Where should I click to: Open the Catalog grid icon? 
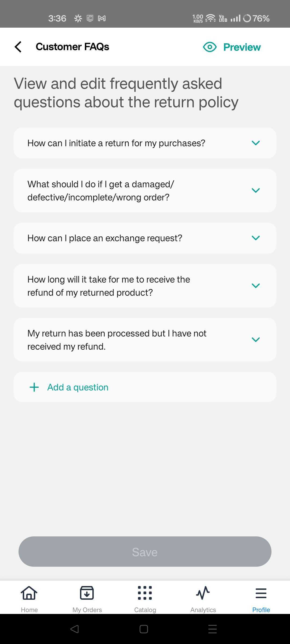click(x=145, y=593)
